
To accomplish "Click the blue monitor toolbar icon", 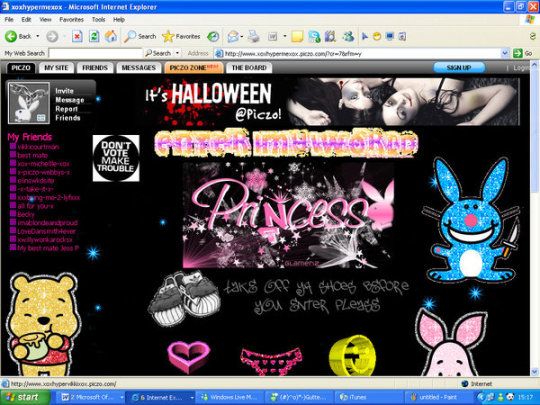I will click(390, 36).
